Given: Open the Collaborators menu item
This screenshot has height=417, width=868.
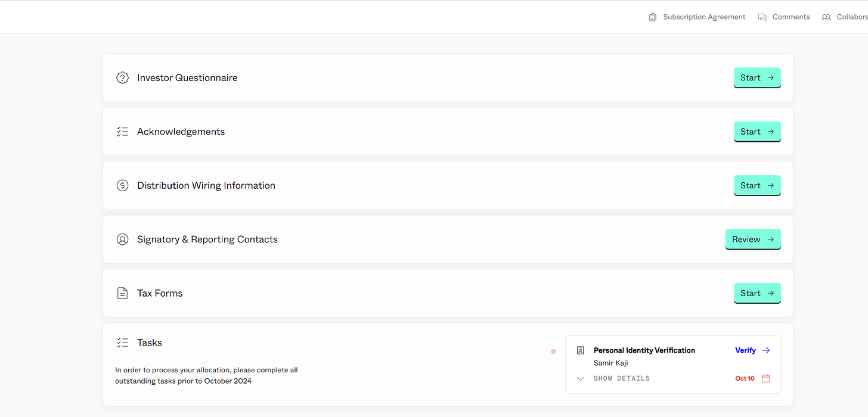Looking at the screenshot, I should [845, 17].
